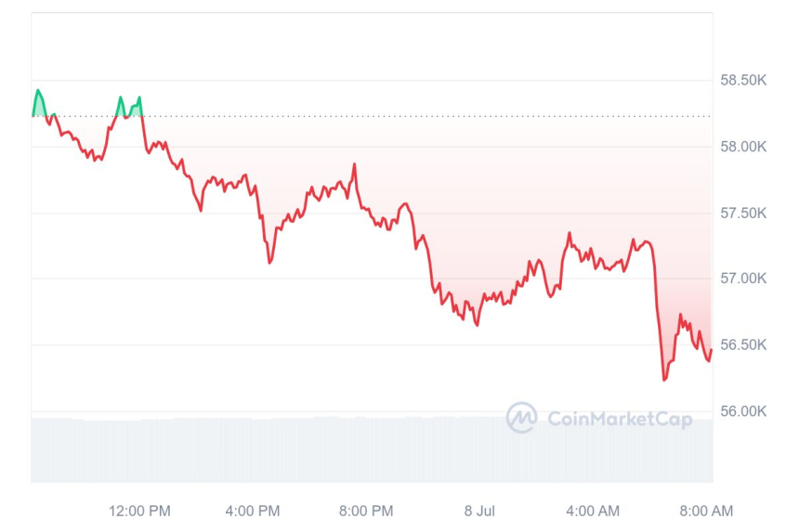
Task: Click the first green peak at chart start
Action: tap(38, 91)
